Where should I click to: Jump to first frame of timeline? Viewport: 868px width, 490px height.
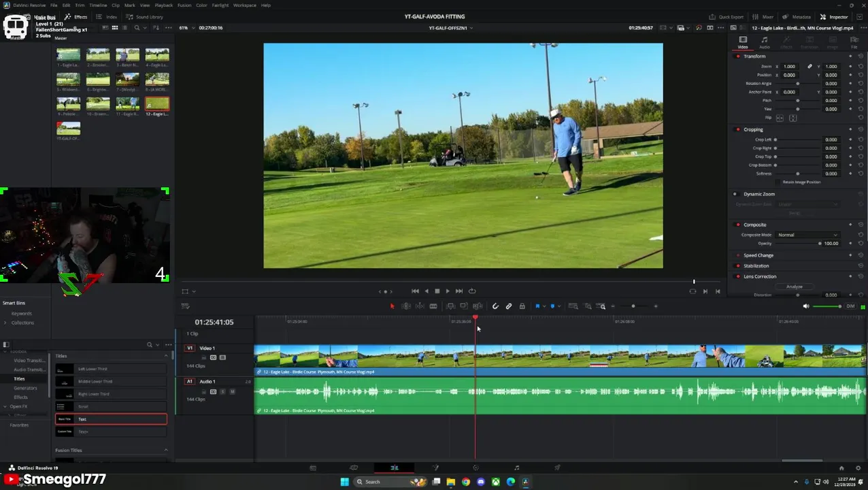415,291
